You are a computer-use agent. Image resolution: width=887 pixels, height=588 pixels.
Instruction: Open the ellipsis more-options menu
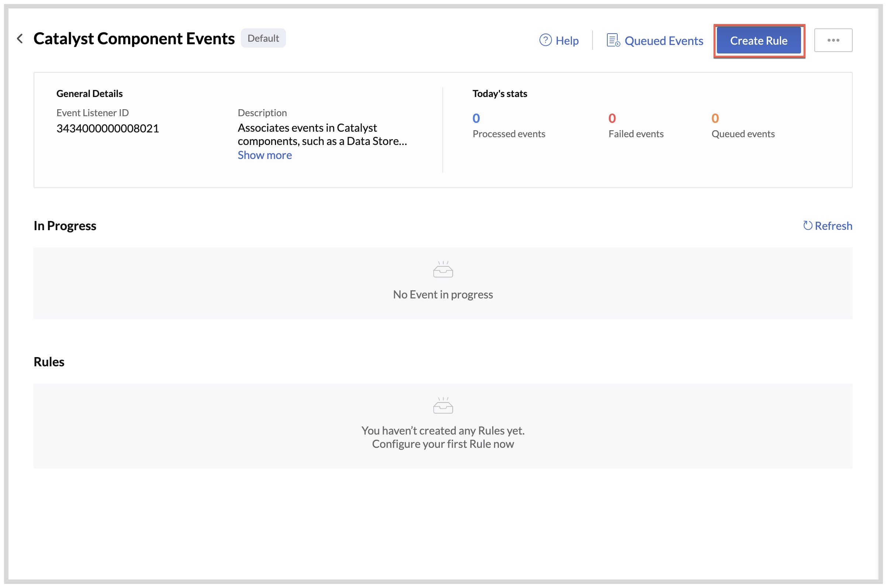(x=833, y=40)
